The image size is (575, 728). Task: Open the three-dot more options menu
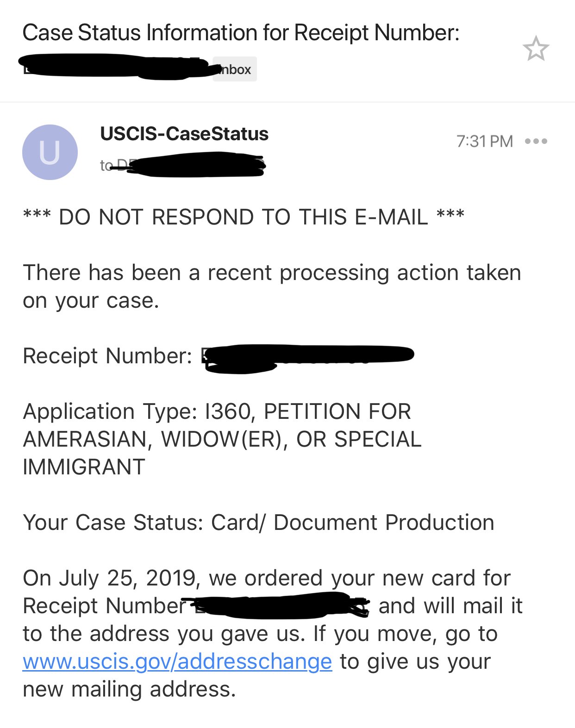point(536,141)
